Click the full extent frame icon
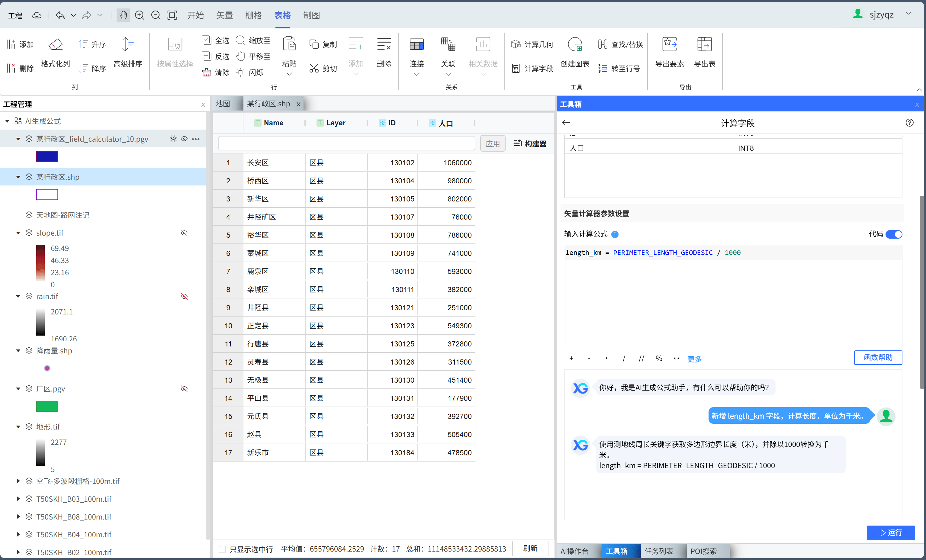 pos(172,15)
